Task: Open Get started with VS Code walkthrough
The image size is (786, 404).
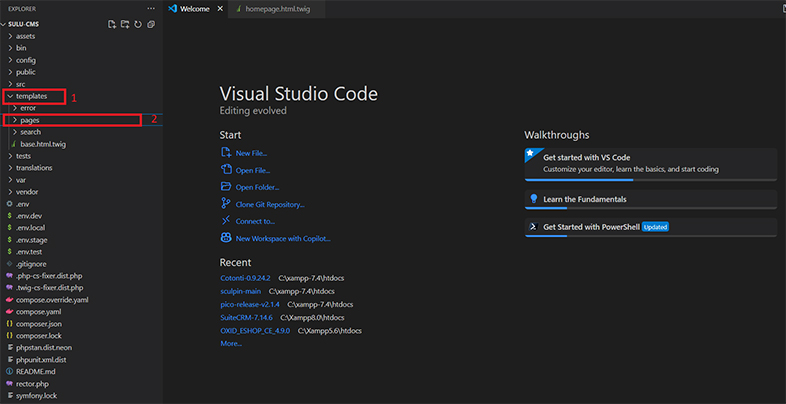Action: tap(651, 163)
